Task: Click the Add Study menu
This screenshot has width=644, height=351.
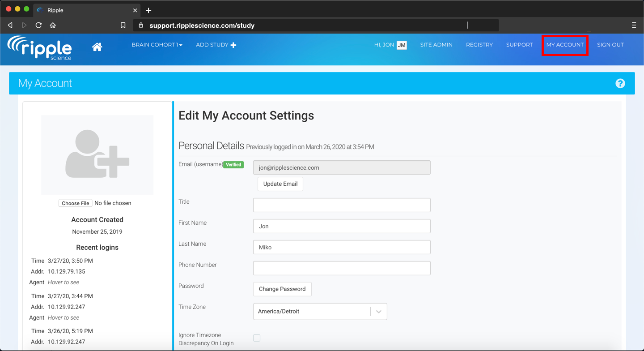Action: (216, 45)
